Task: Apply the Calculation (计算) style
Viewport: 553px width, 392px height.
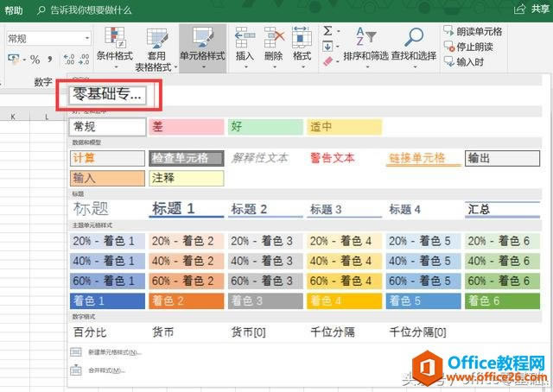Action: click(x=107, y=158)
